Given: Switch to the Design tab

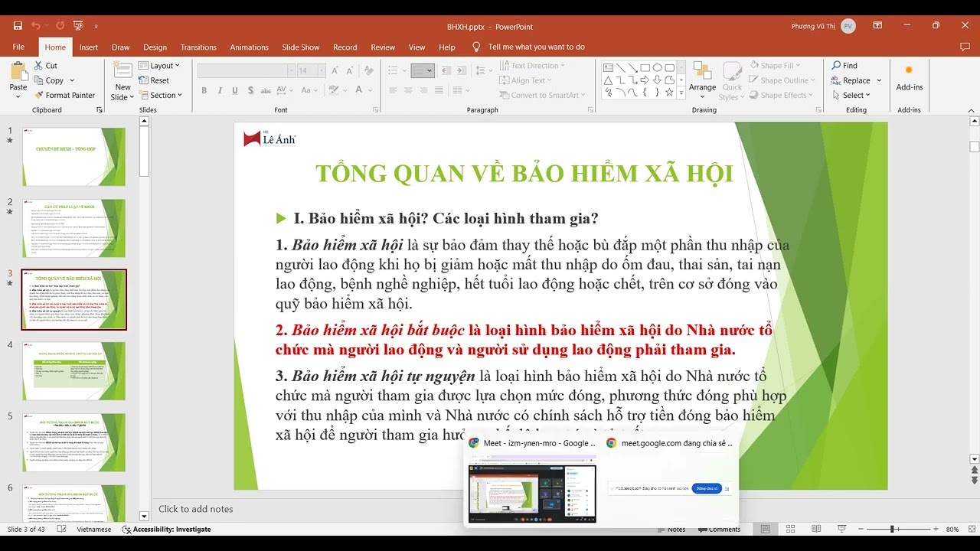Looking at the screenshot, I should click(155, 47).
